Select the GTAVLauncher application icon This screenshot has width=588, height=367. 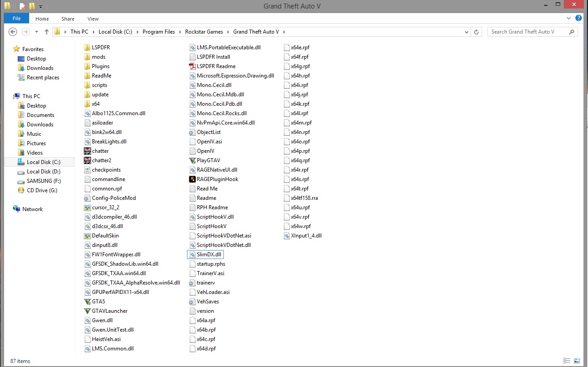coord(87,311)
